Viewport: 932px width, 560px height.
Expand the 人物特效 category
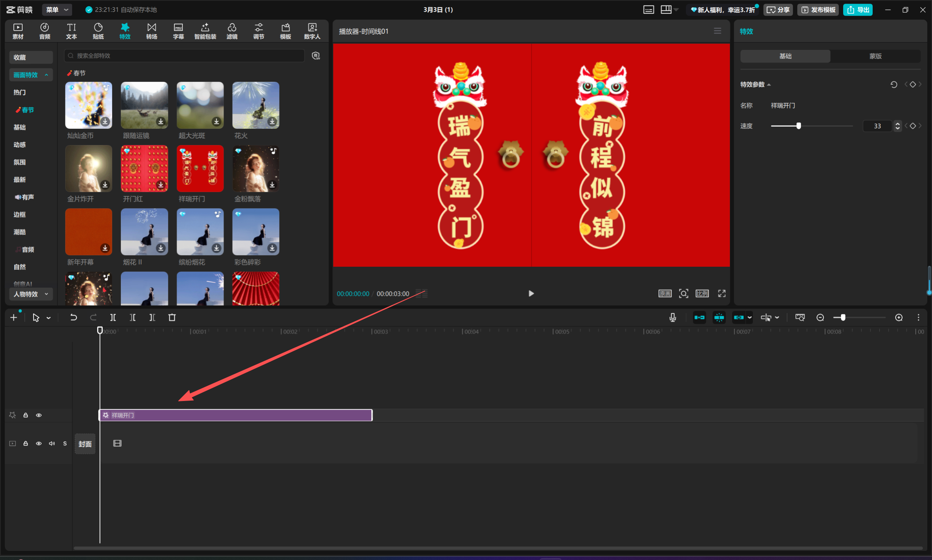31,294
